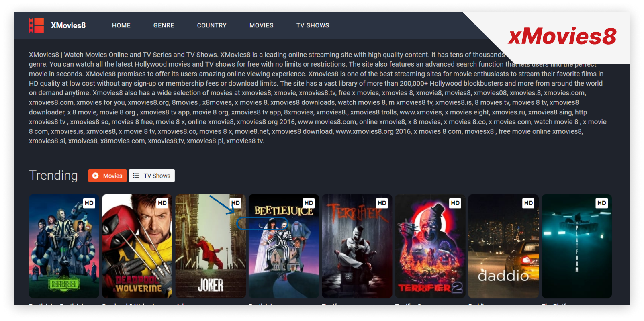Open the Joker movie poster
This screenshot has width=644, height=321.
tap(211, 246)
